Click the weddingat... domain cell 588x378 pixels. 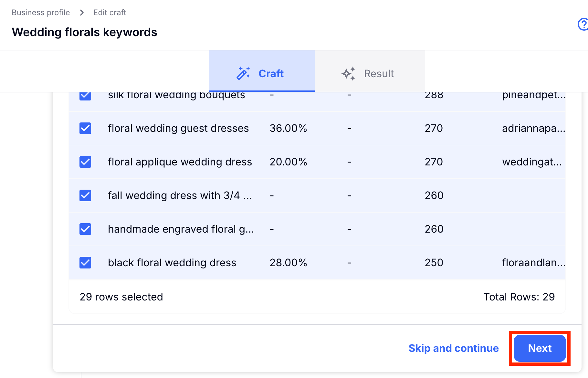[x=531, y=162]
